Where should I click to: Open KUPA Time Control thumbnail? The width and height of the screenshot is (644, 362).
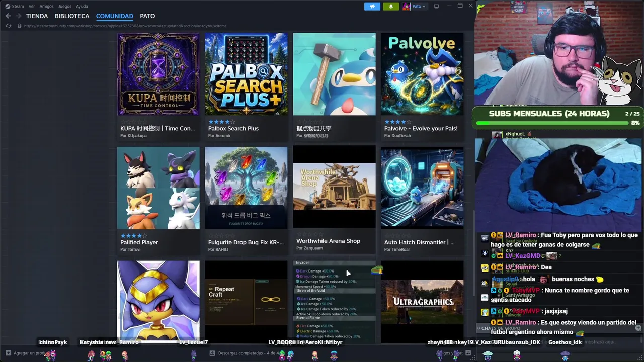pyautogui.click(x=158, y=74)
